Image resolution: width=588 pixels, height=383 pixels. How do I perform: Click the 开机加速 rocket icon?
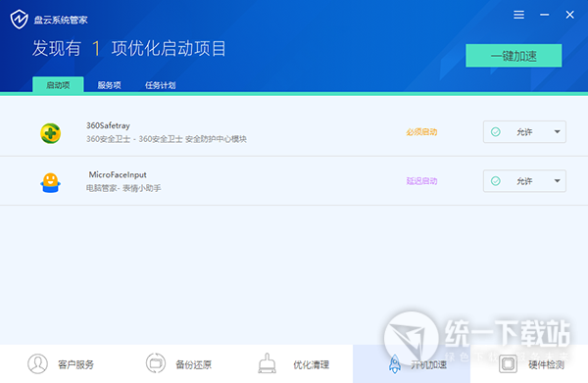coord(395,363)
